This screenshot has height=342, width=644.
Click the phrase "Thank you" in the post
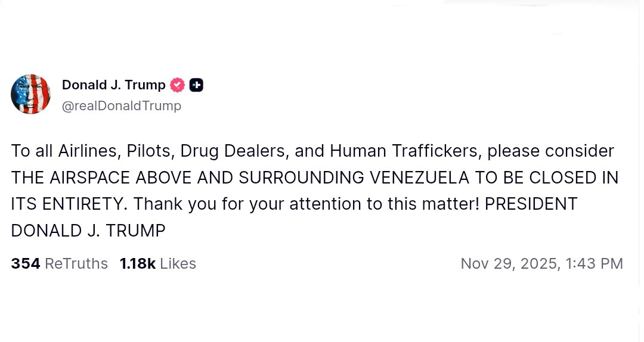159,204
